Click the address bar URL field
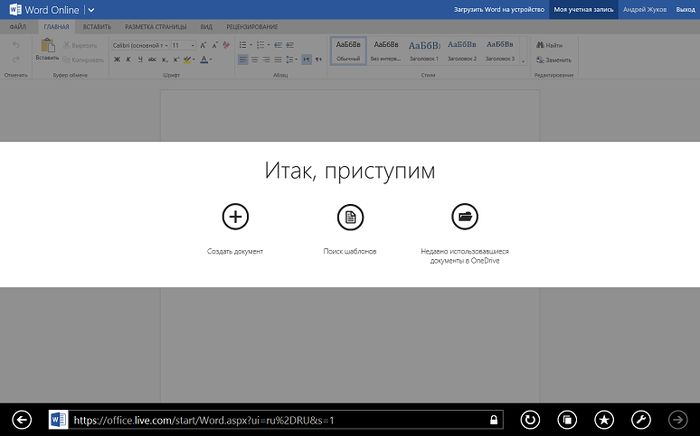 click(x=270, y=420)
